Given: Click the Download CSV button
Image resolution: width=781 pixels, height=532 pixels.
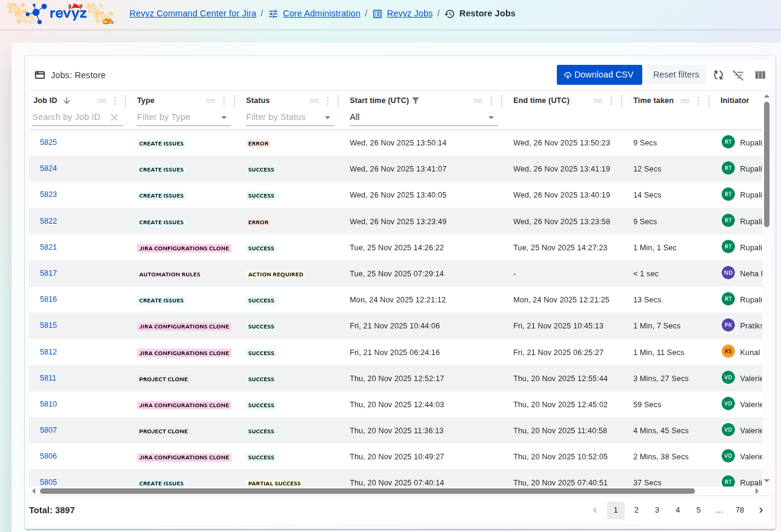Looking at the screenshot, I should coord(599,75).
